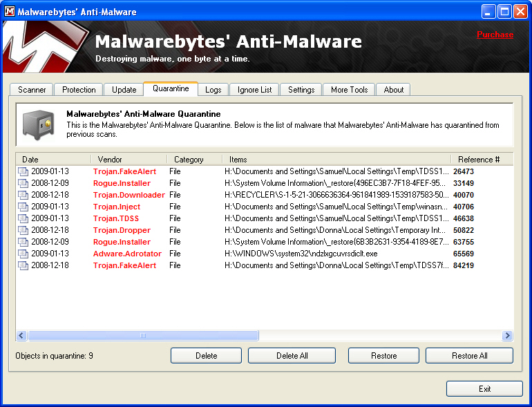Click reference number 26473
This screenshot has width=532, height=407.
tap(464, 171)
